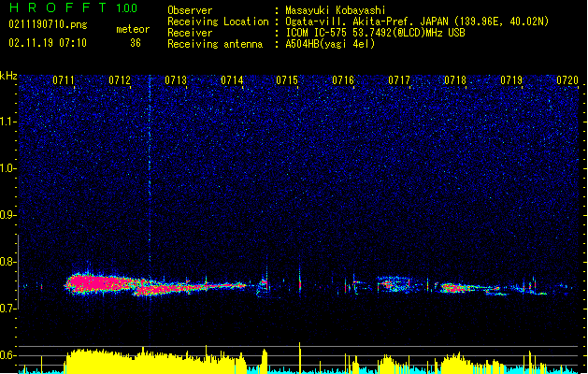Click the 0714 time marker
This screenshot has height=374, width=588.
tap(232, 80)
